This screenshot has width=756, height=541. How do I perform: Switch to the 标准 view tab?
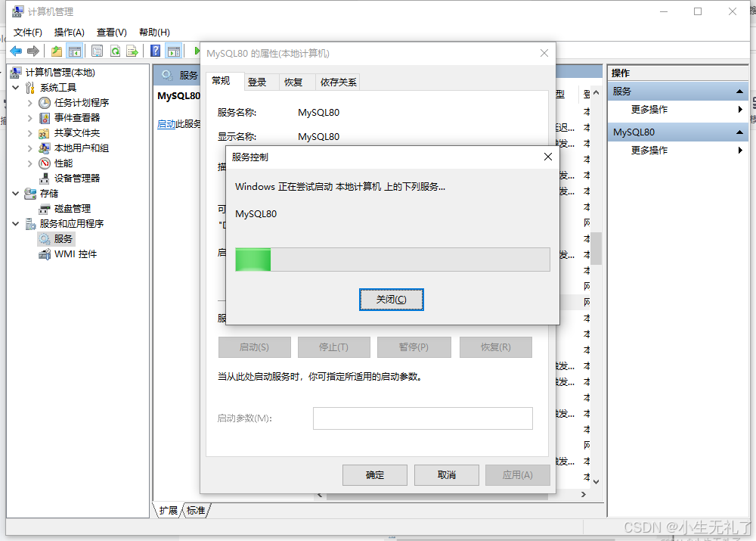point(196,511)
